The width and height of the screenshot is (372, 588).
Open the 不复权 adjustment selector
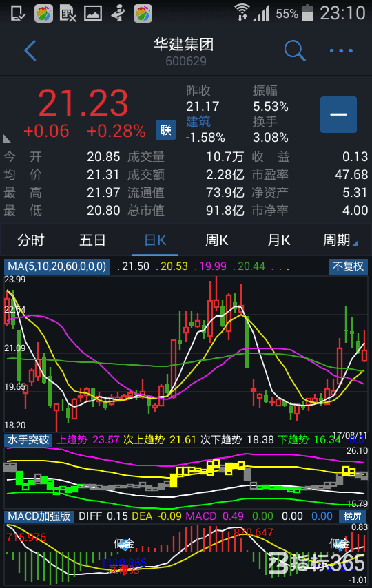click(348, 266)
